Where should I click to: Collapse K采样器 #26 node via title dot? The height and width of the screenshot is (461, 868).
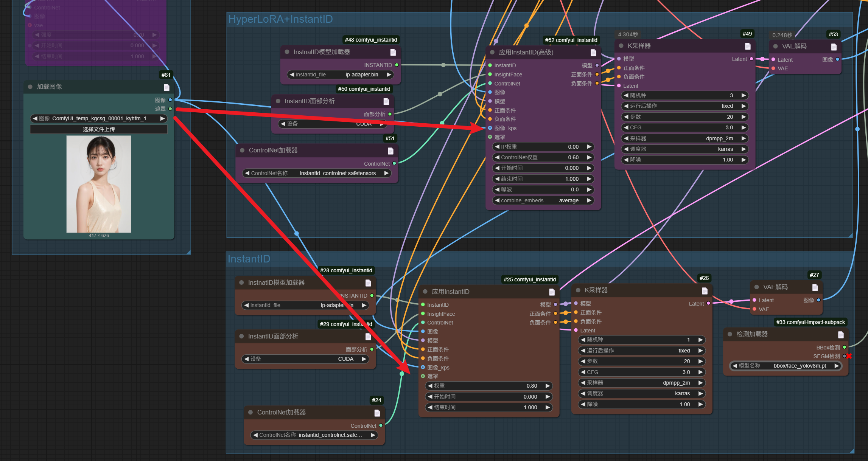point(578,290)
